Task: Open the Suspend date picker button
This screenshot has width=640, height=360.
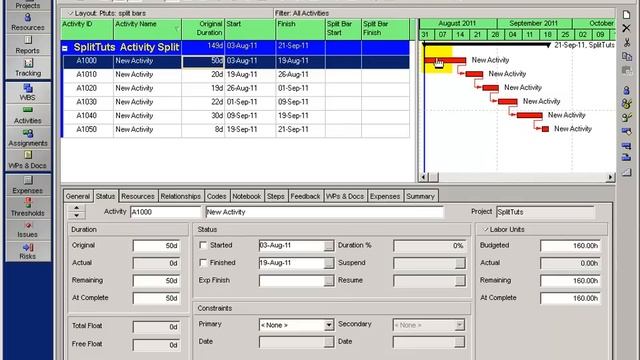Action: click(x=460, y=263)
